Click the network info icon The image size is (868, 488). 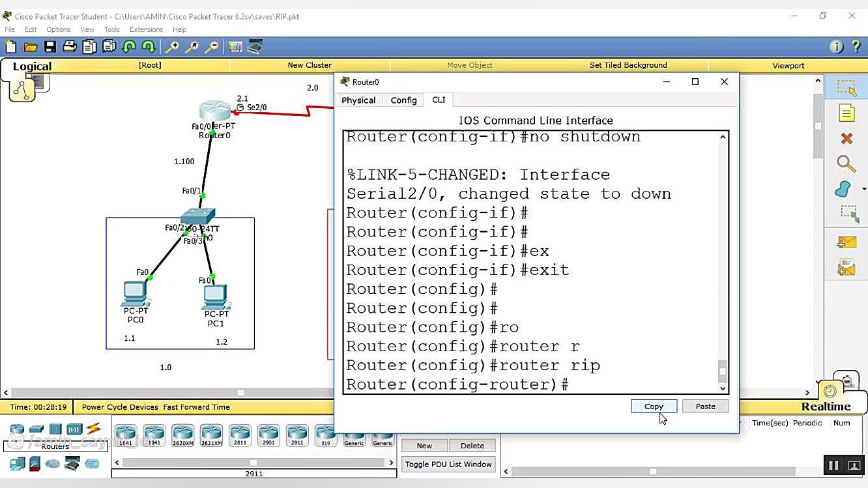coord(837,46)
